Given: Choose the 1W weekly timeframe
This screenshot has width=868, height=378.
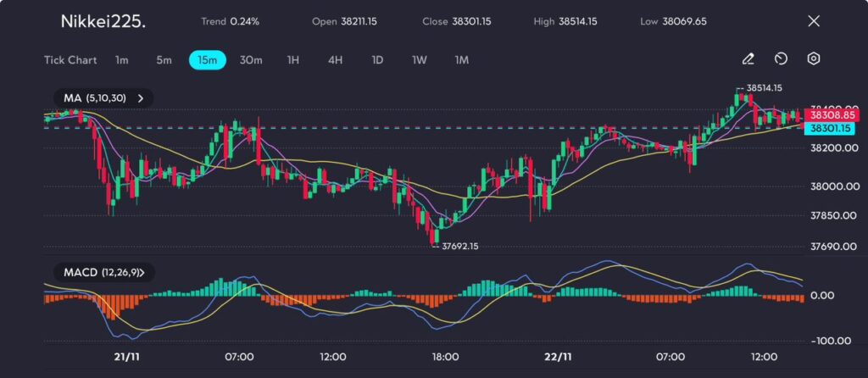Looking at the screenshot, I should pyautogui.click(x=420, y=60).
